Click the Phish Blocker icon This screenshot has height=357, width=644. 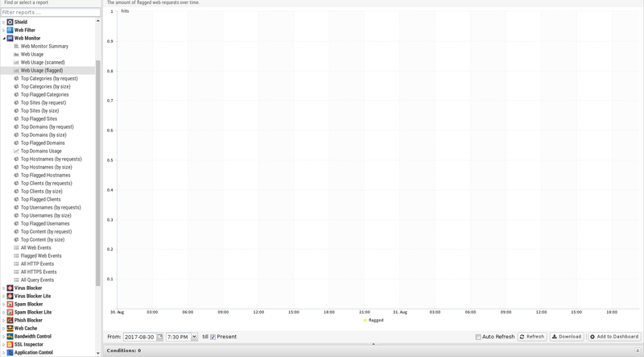click(10, 320)
